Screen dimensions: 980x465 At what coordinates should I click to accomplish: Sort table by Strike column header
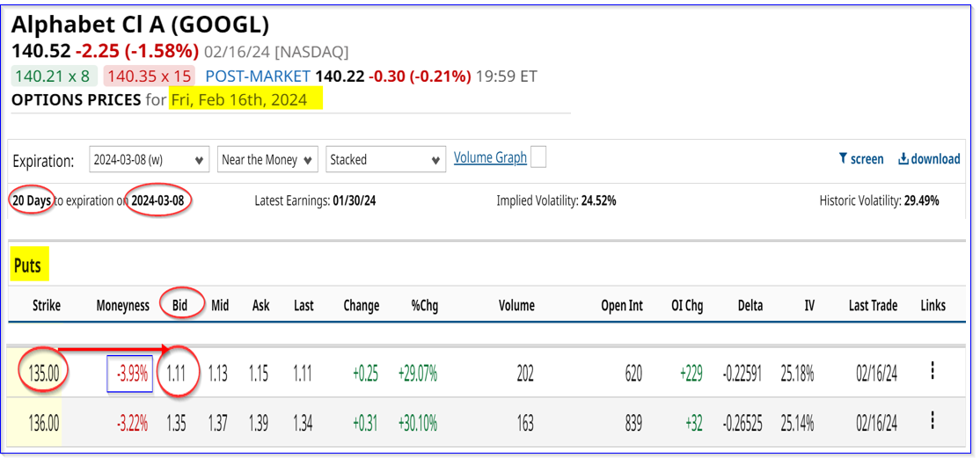[x=47, y=306]
